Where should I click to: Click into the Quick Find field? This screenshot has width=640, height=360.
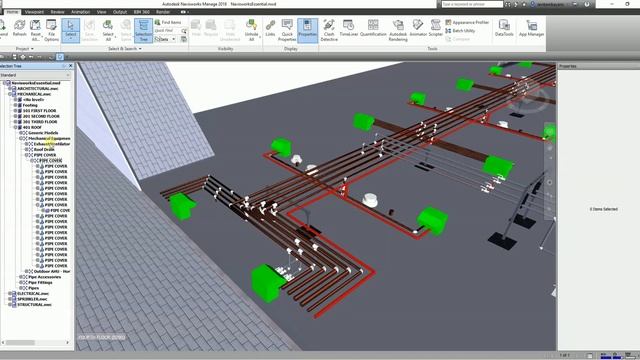167,31
